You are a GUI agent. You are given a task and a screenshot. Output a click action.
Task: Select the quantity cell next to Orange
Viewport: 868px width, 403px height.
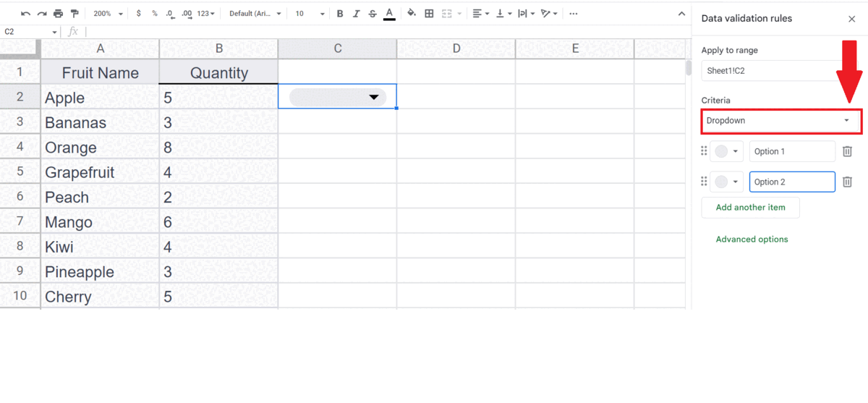click(x=218, y=147)
